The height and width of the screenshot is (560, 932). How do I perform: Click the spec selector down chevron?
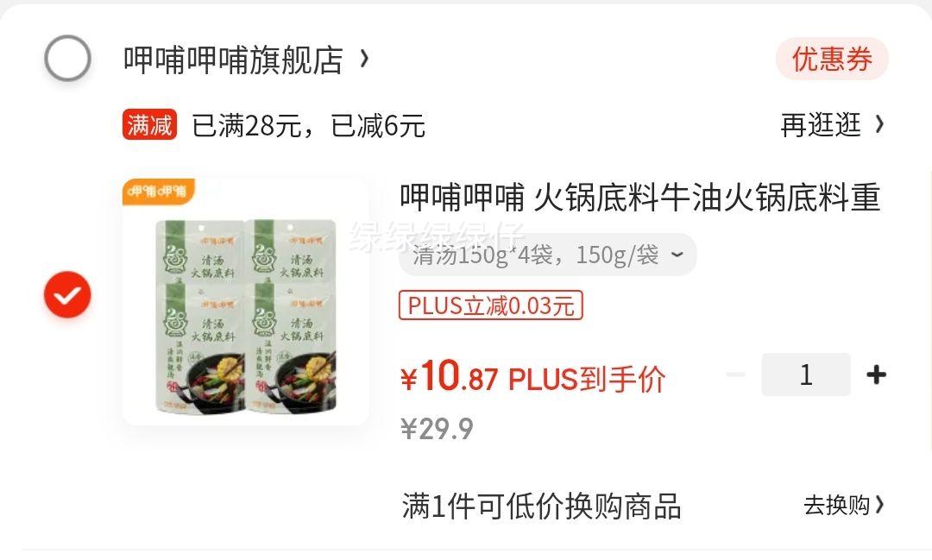677,255
